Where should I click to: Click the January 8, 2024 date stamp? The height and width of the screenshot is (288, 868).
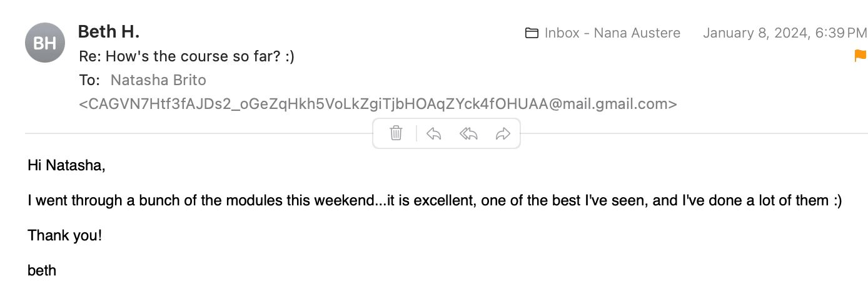785,33
